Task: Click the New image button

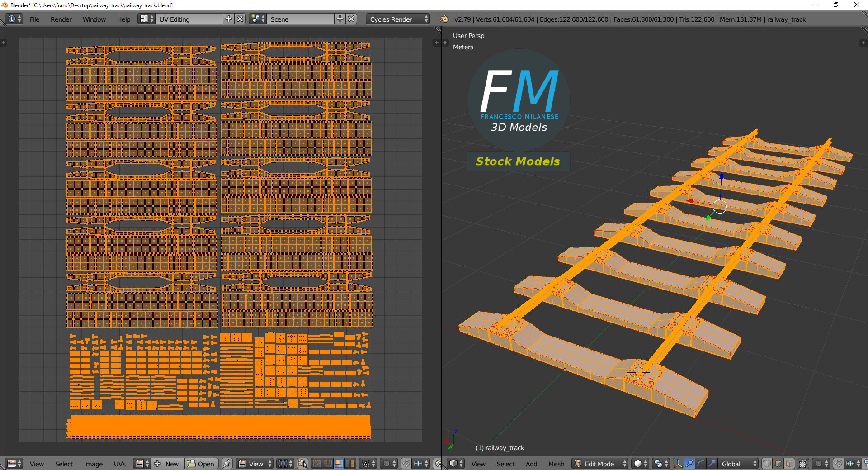Action: (167, 464)
